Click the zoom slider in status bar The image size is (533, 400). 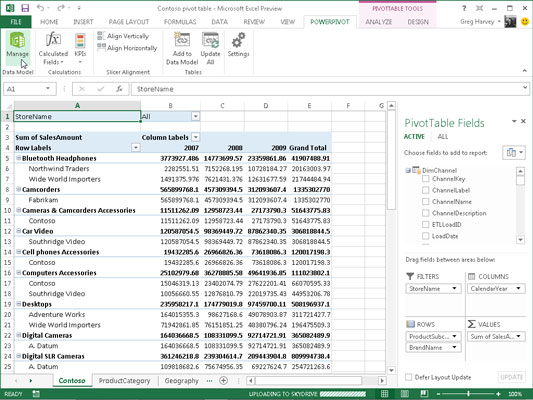pyautogui.click(x=468, y=394)
